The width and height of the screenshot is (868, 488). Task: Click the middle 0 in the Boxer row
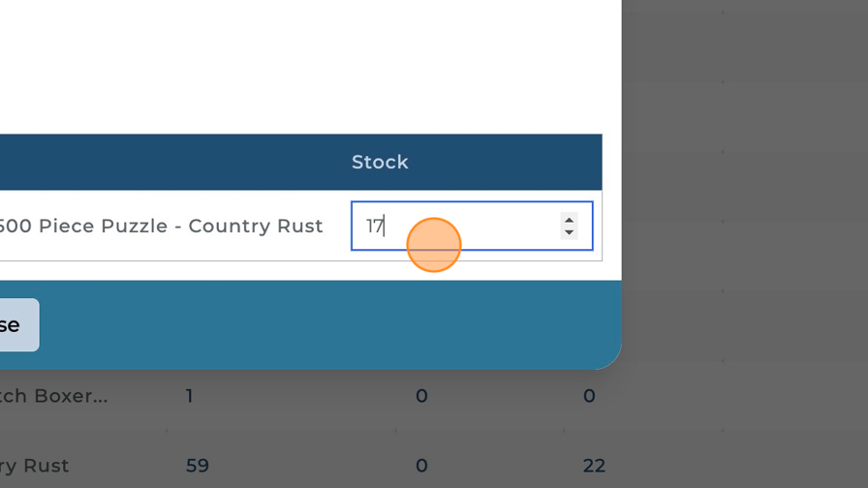421,396
